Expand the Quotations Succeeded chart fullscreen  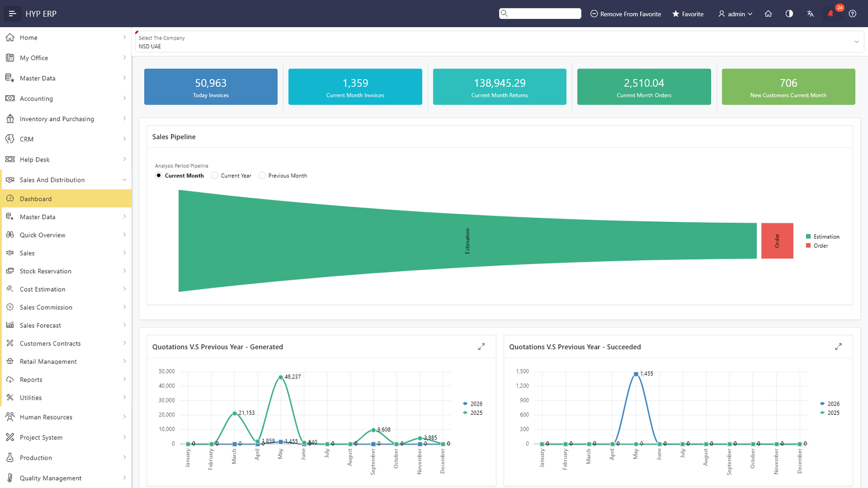838,346
